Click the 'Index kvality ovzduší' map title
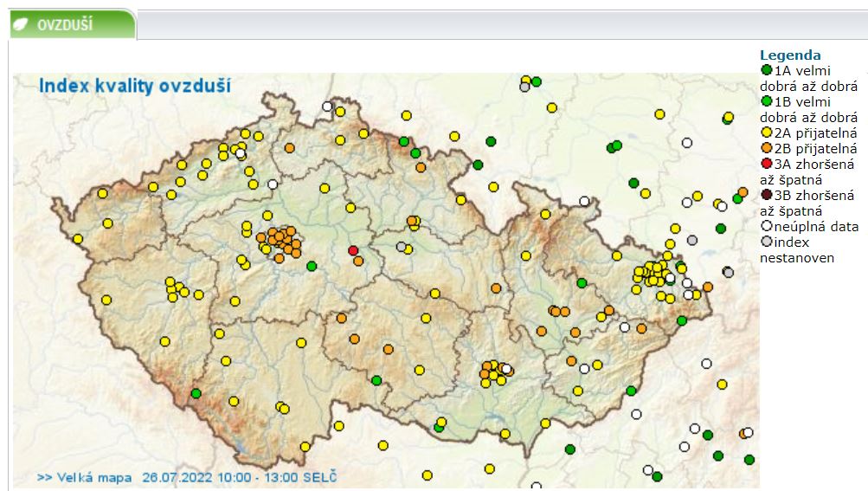The width and height of the screenshot is (868, 491). click(x=134, y=86)
